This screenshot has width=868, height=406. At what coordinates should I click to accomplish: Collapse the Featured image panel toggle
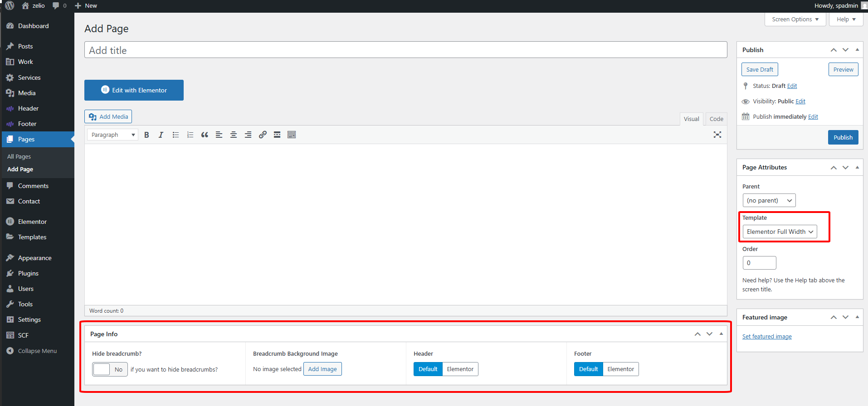click(x=857, y=317)
